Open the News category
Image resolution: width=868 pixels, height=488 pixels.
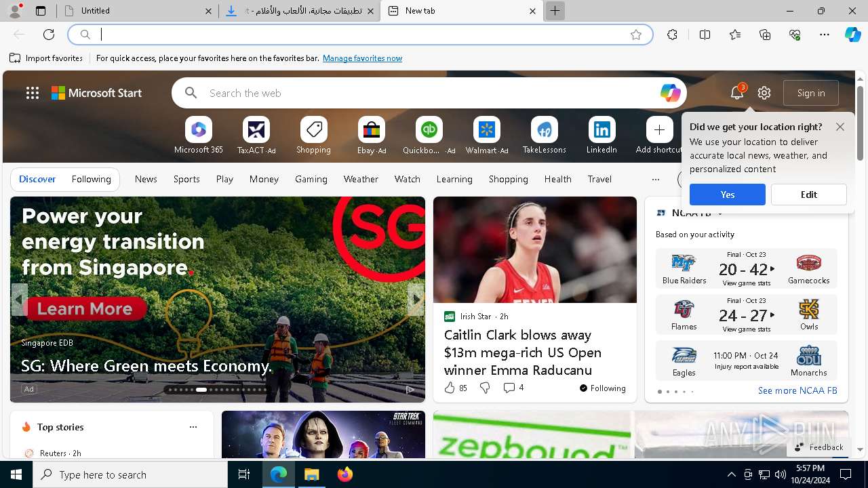(146, 179)
